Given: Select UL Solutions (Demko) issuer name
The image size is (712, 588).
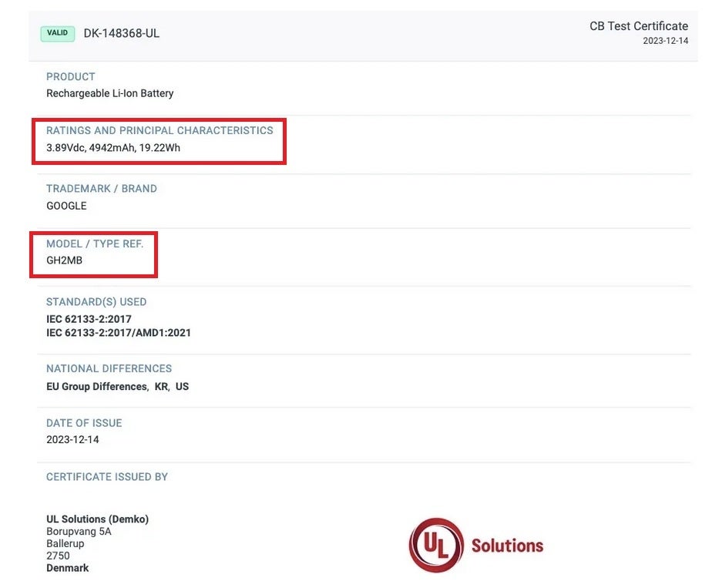Looking at the screenshot, I should [98, 519].
